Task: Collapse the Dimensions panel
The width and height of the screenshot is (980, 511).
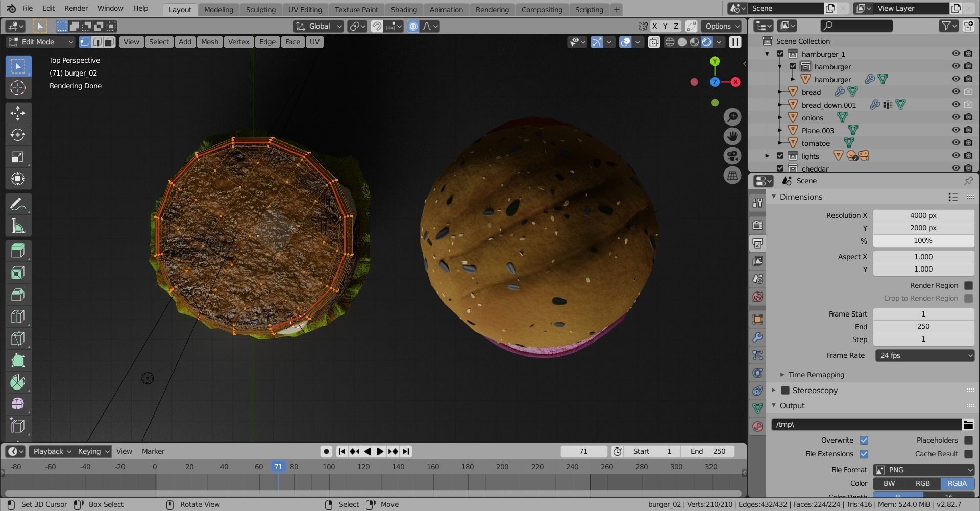Action: point(774,197)
